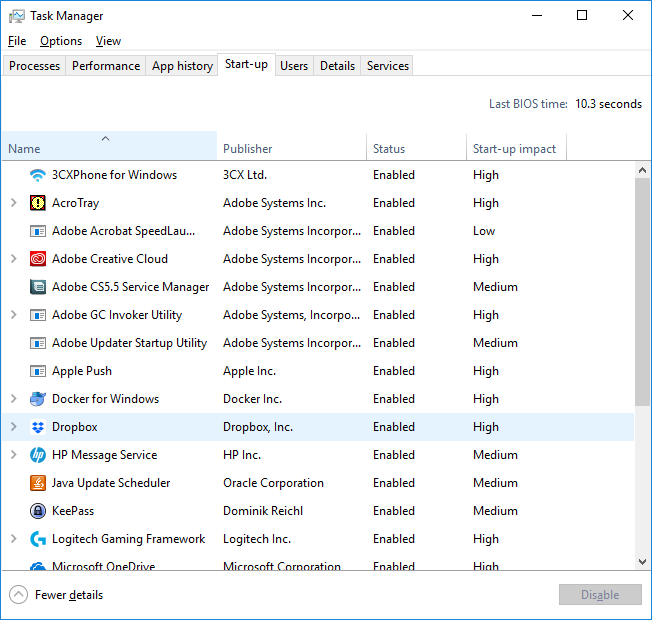Click the Adobe Acrobat SpeedLauncher icon
Image resolution: width=652 pixels, height=620 pixels.
click(x=38, y=231)
